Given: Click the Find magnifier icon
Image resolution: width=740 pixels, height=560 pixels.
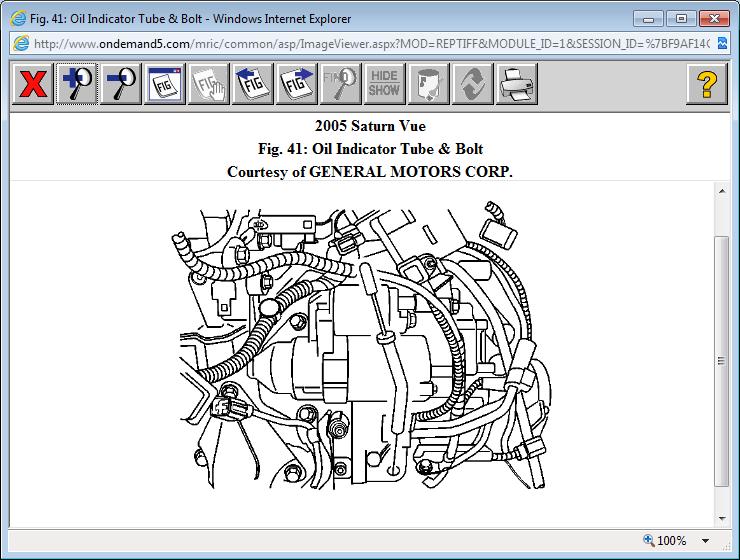Looking at the screenshot, I should pos(340,84).
